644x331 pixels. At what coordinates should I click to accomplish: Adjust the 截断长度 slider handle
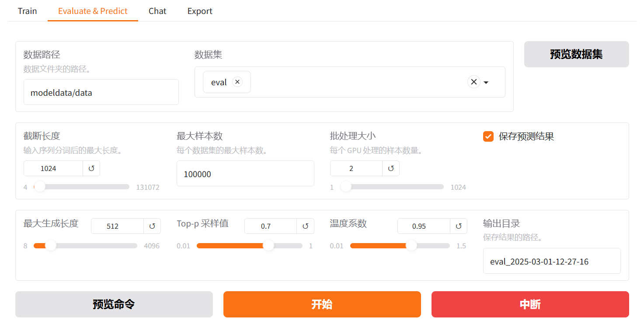(x=40, y=187)
